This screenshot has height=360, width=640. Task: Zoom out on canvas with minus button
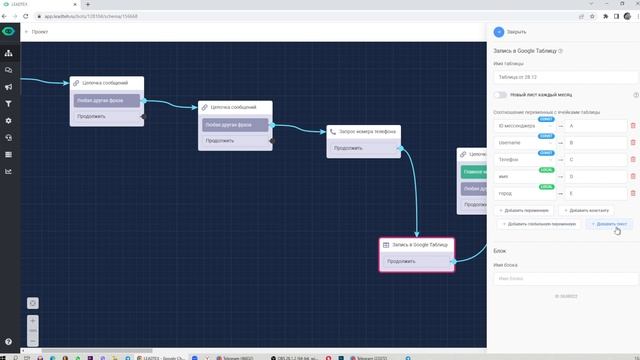pyautogui.click(x=33, y=341)
